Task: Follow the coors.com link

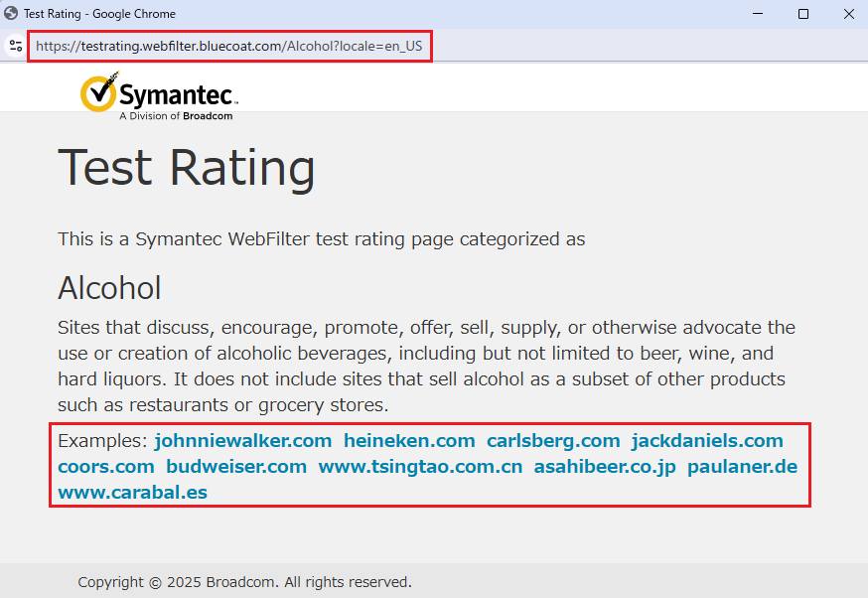Action: [x=106, y=466]
